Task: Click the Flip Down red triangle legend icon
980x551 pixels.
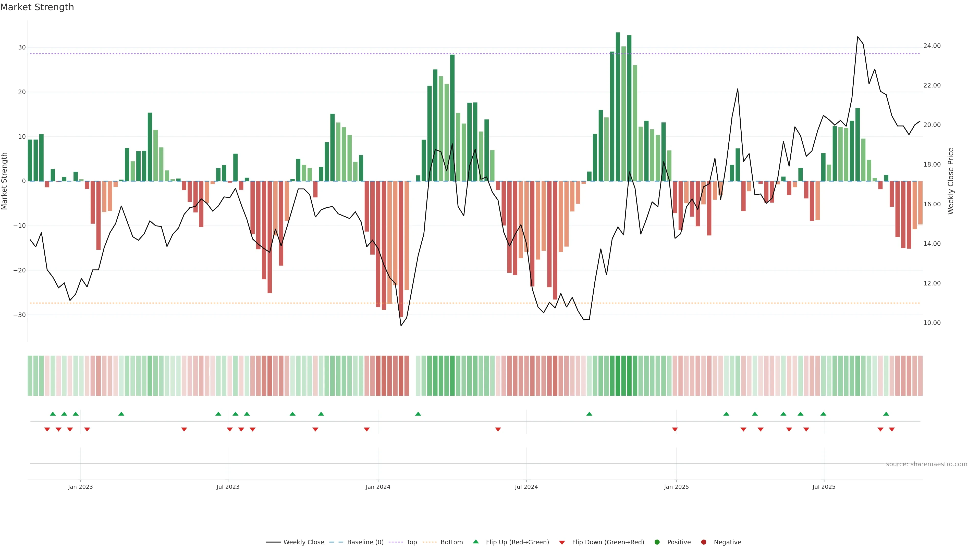Action: coord(562,542)
